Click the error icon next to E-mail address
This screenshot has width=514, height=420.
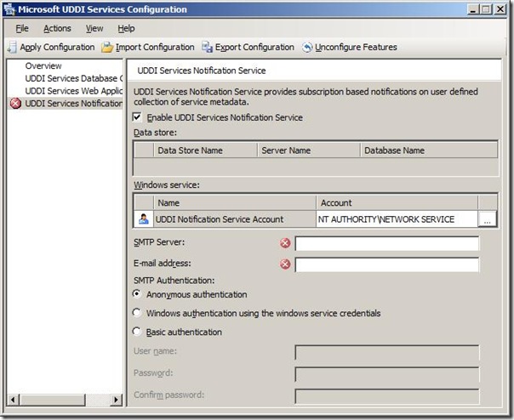tap(285, 264)
